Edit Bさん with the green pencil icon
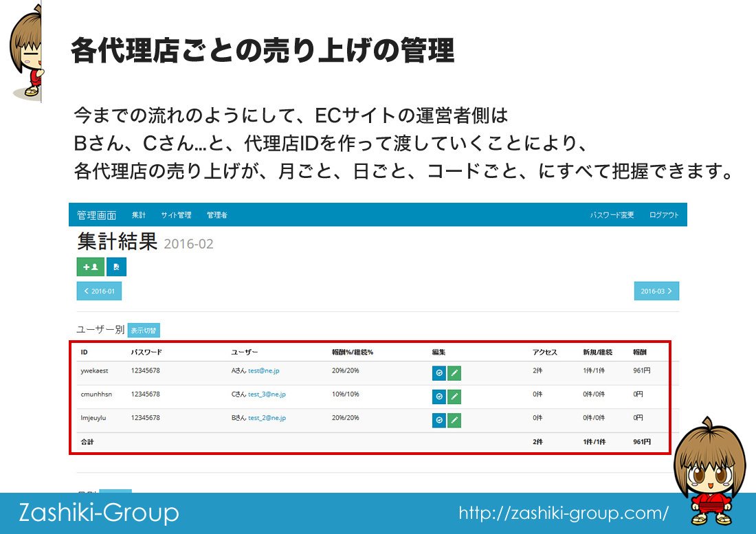 (x=454, y=420)
